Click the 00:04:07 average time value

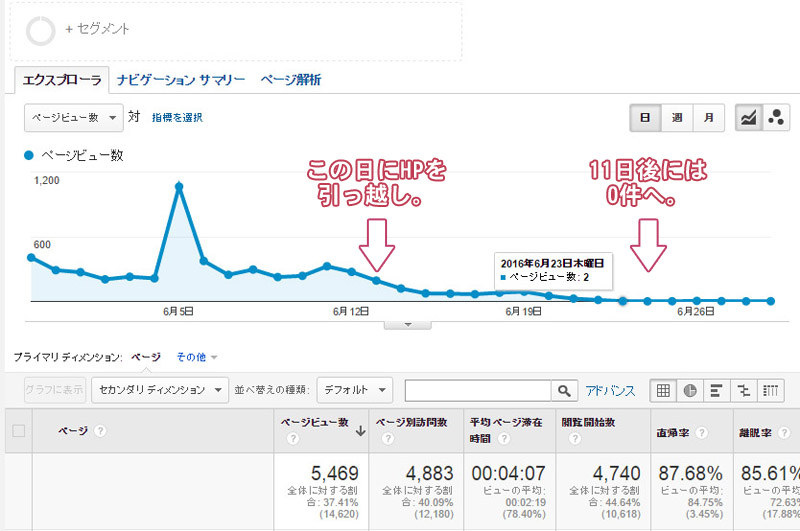tap(508, 473)
